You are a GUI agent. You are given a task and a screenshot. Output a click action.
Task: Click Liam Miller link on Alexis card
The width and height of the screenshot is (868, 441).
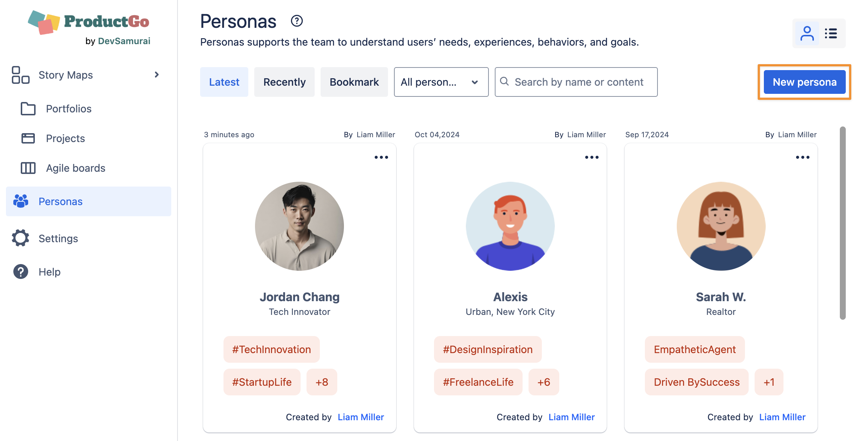pos(572,417)
